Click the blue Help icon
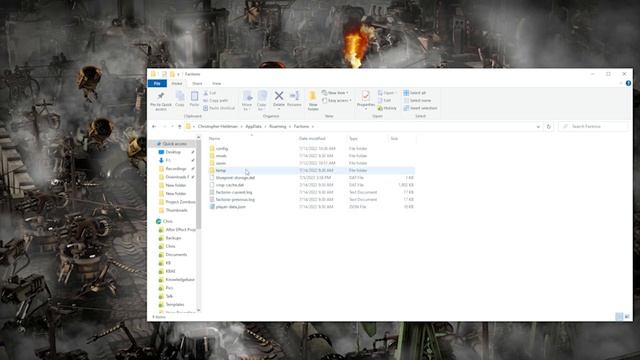Screen dimensions: 640x360 click(628, 83)
